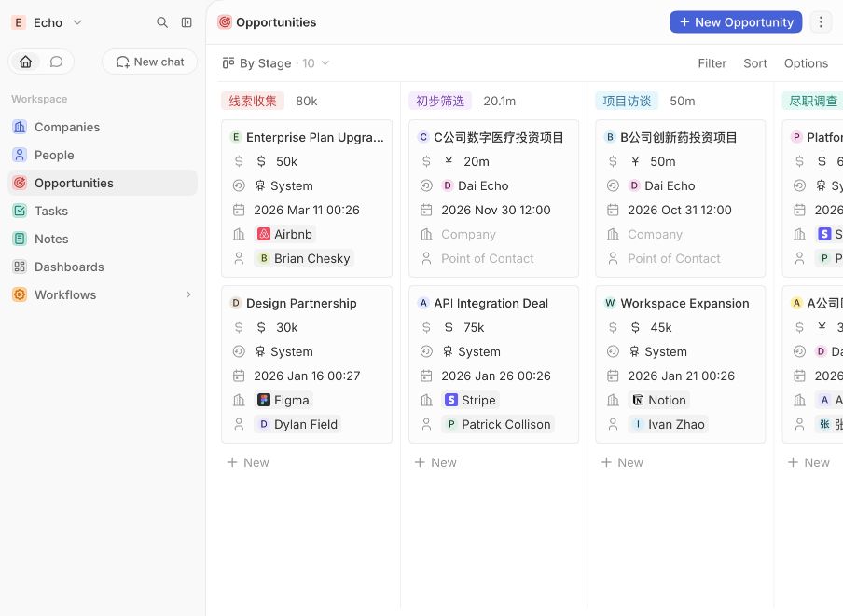Open the search icon in sidebar header
The image size is (843, 616).
162,22
